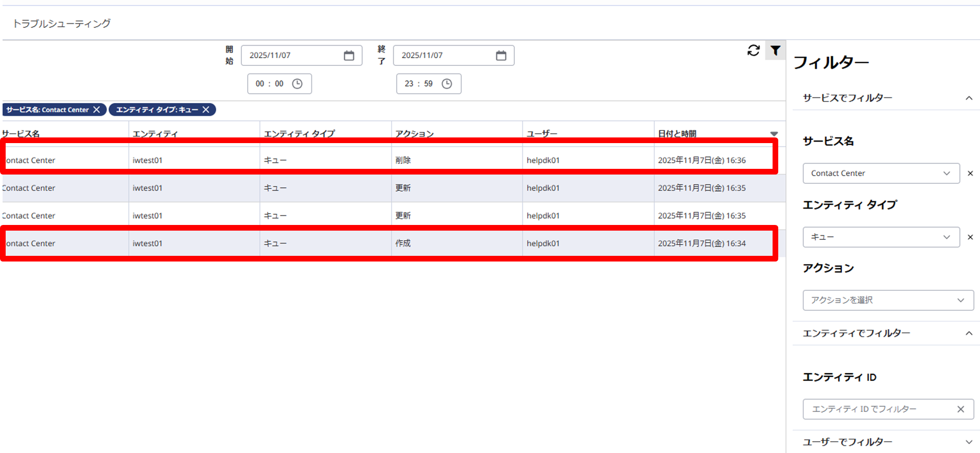Image resolution: width=980 pixels, height=453 pixels.
Task: Clear the サービス名 dropdown selection
Action: pos(970,173)
